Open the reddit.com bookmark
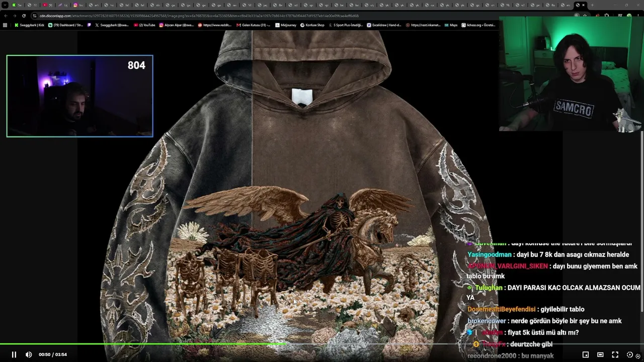644x362 pixels. click(x=215, y=25)
